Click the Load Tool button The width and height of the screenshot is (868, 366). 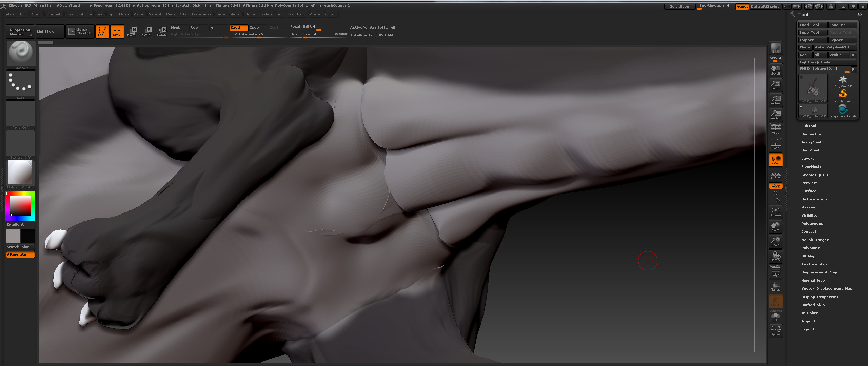(812, 25)
